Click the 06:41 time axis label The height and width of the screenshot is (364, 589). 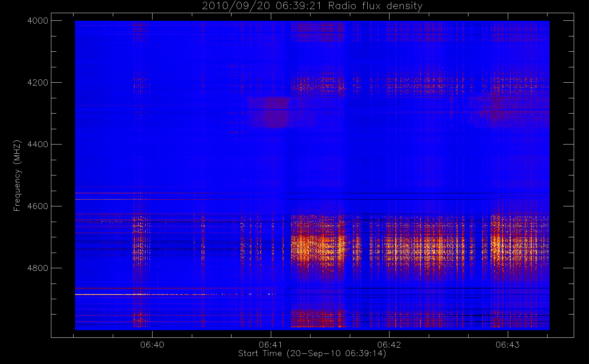tap(271, 345)
